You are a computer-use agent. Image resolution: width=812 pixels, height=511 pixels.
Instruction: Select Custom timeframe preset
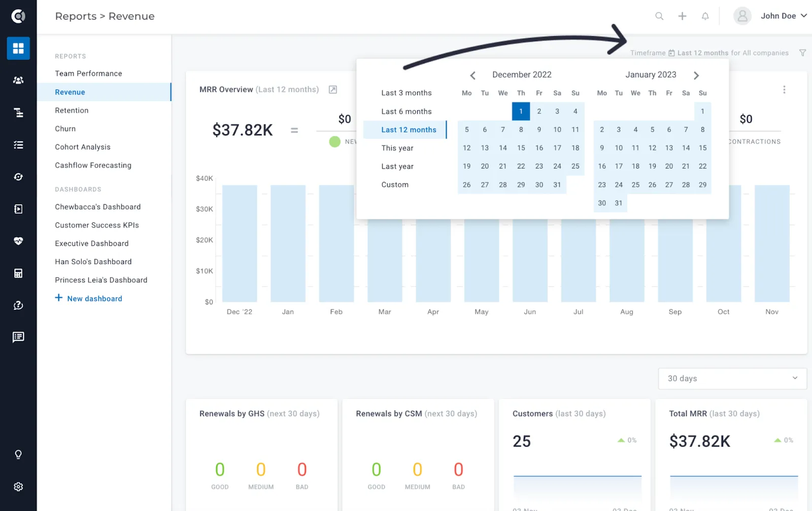click(395, 184)
